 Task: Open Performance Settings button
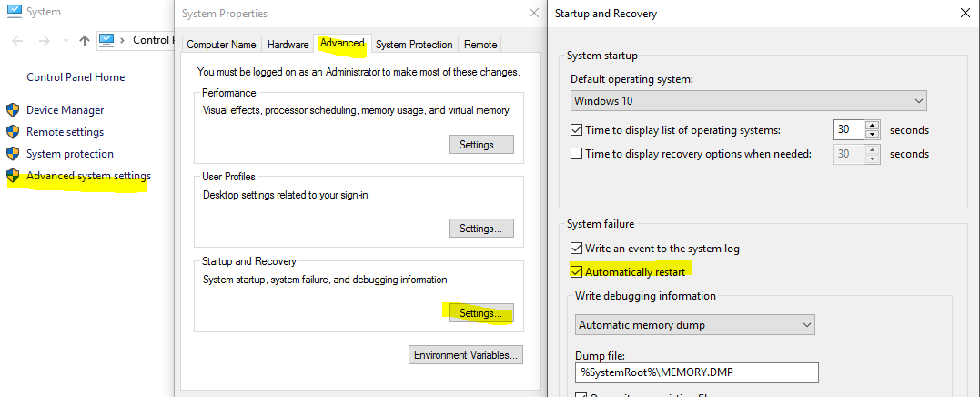[480, 144]
